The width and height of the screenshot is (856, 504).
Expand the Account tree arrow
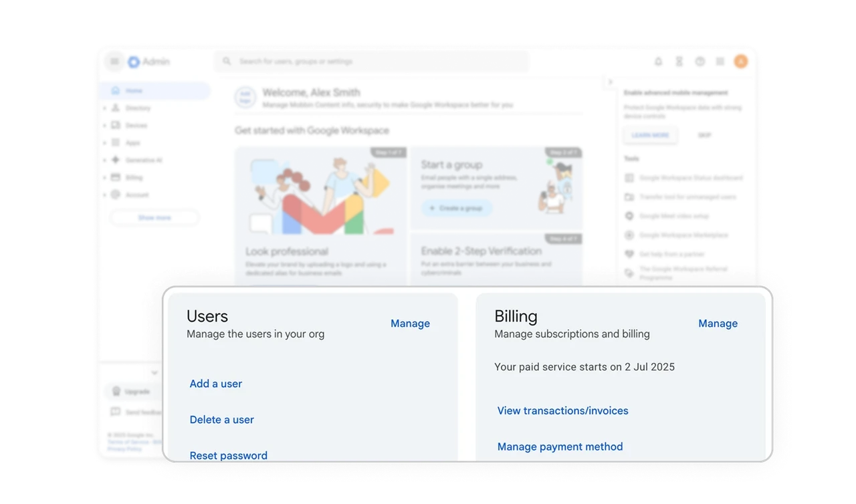pos(104,195)
